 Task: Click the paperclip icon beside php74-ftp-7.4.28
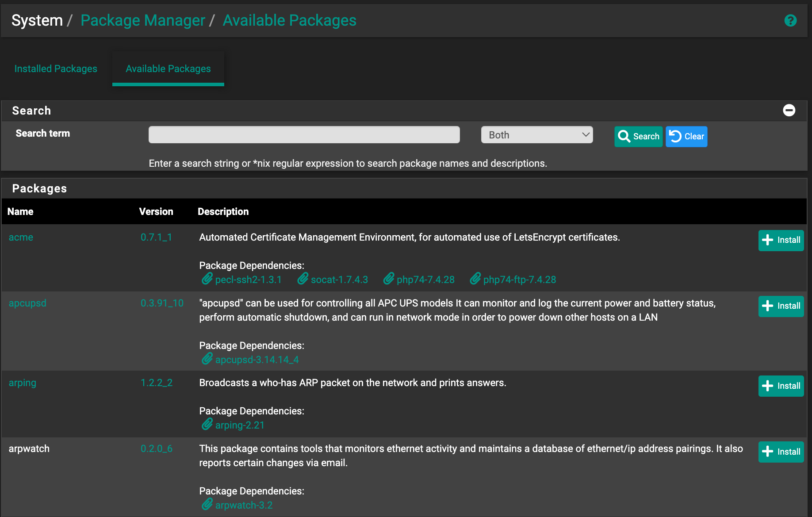coord(475,279)
